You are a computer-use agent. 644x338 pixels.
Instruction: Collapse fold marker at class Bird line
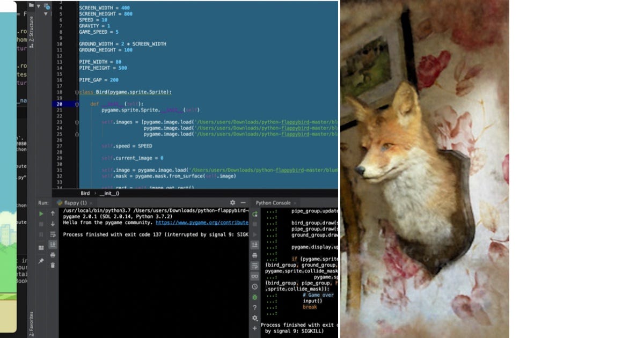coord(77,92)
